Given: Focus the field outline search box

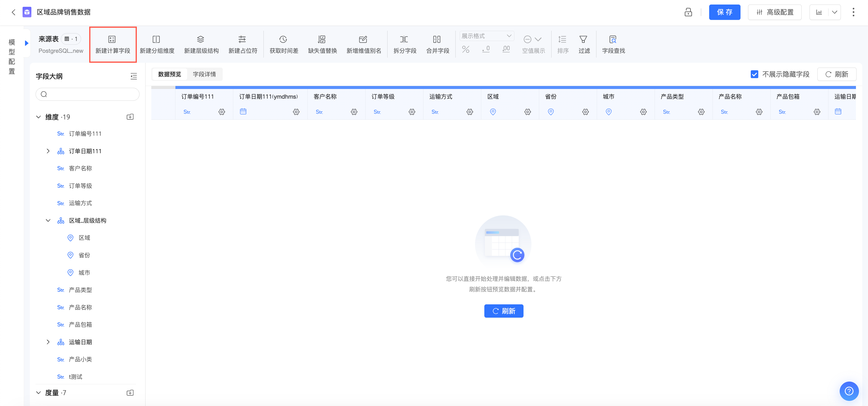Looking at the screenshot, I should (87, 94).
